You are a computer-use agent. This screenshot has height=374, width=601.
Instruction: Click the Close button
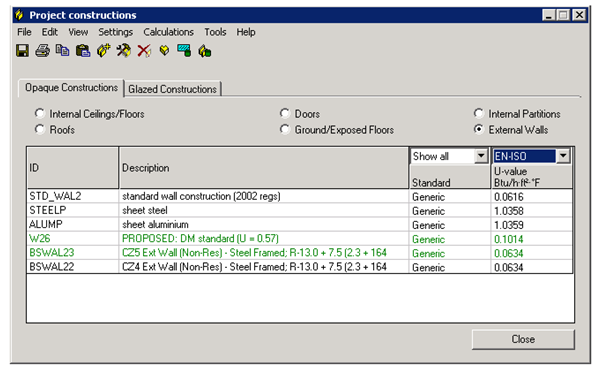523,340
